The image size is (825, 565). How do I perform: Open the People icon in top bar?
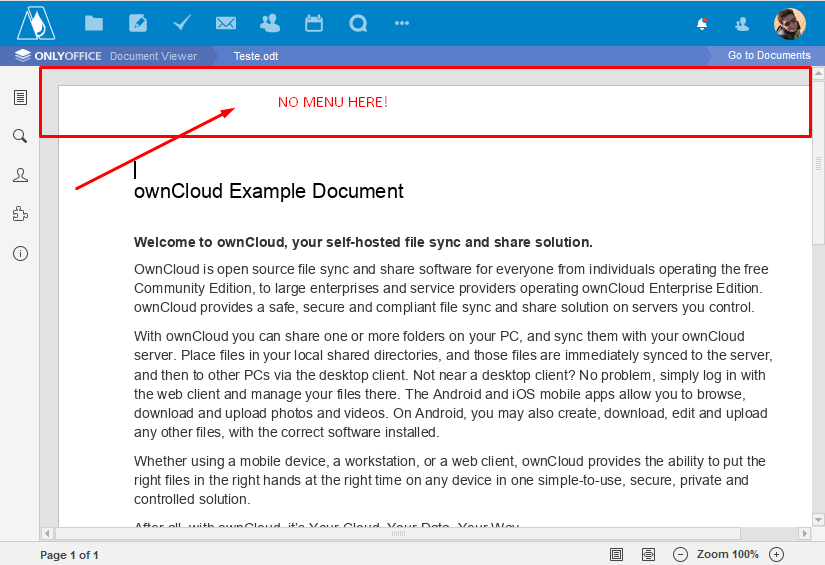[270, 23]
